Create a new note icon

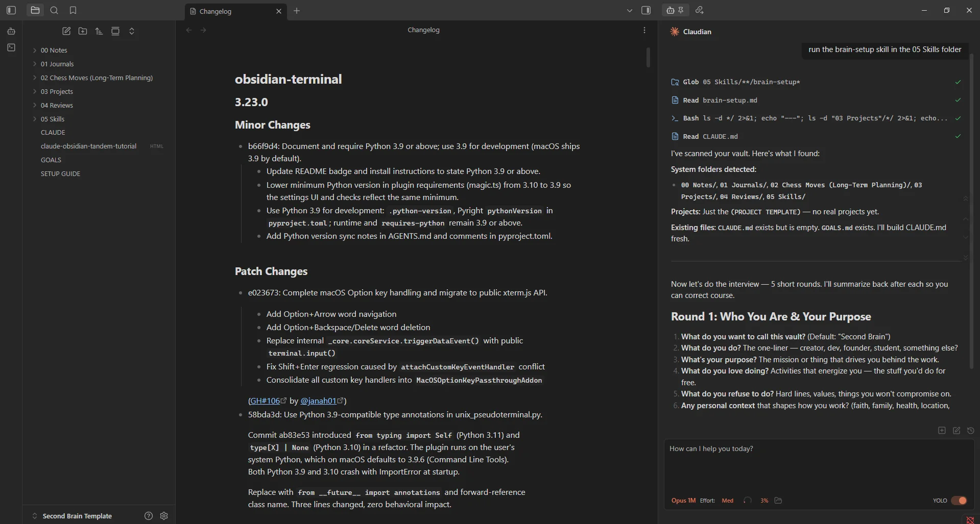[66, 31]
